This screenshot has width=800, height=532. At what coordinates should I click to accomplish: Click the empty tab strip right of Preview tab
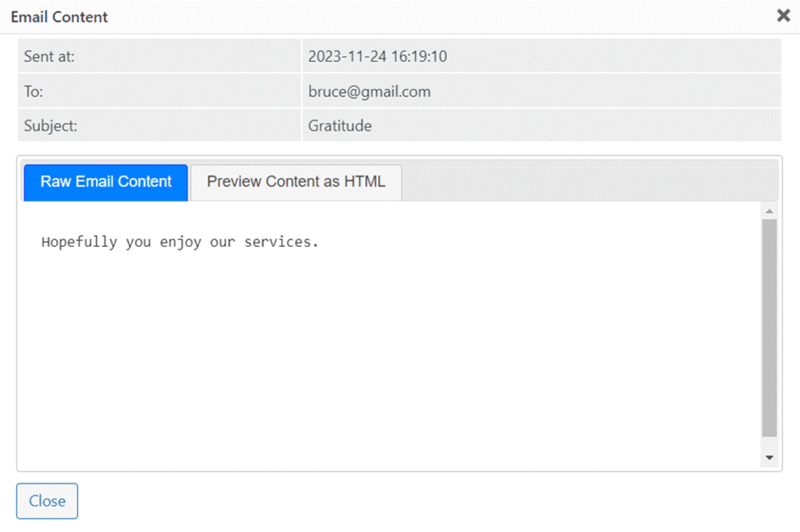589,181
